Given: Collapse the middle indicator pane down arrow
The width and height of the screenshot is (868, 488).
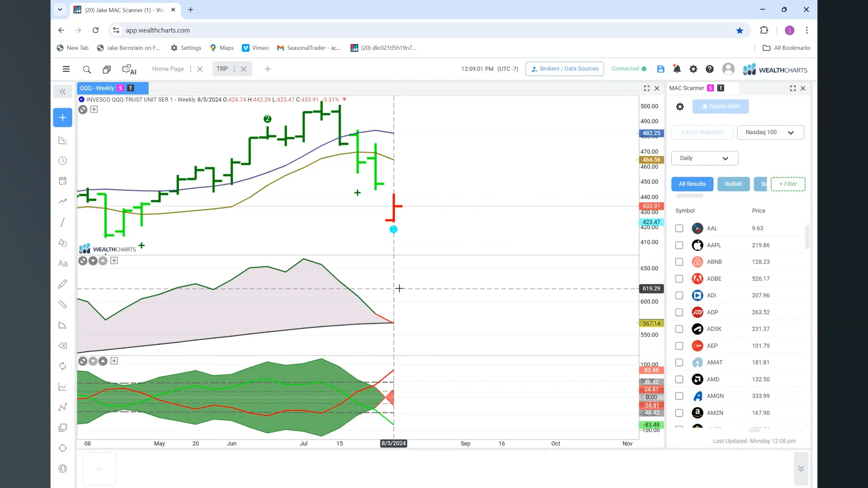Looking at the screenshot, I should tap(93, 261).
